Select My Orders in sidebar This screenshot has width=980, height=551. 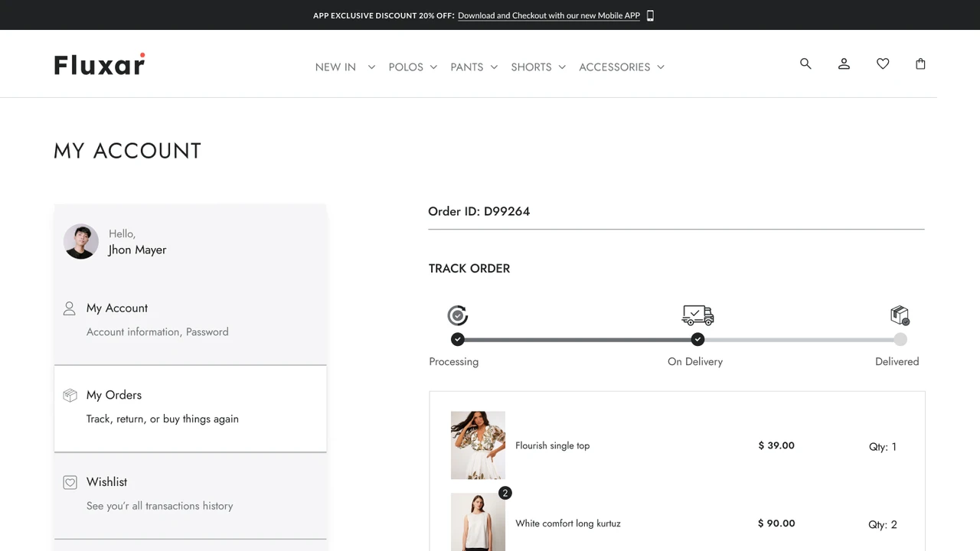click(x=191, y=409)
